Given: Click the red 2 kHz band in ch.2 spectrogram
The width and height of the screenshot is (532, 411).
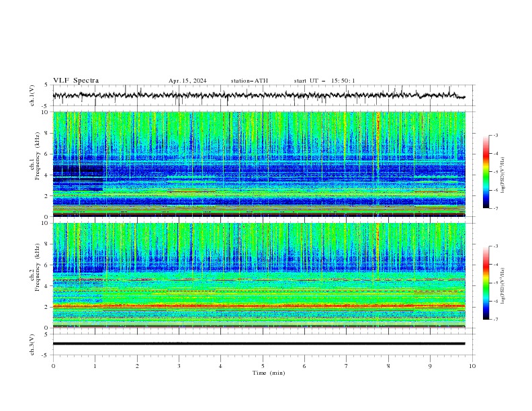Looking at the screenshot, I should (259, 306).
